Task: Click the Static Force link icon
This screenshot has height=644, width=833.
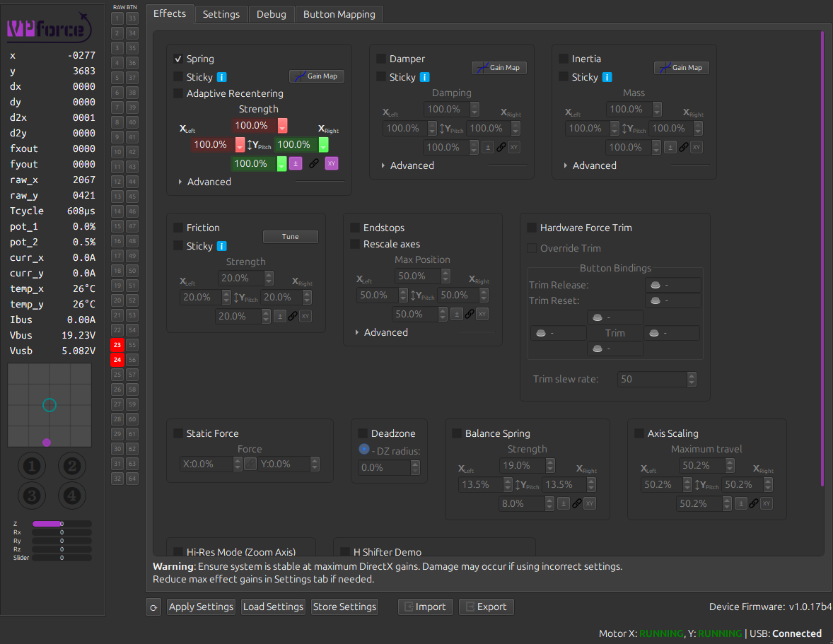Action: coord(250,464)
